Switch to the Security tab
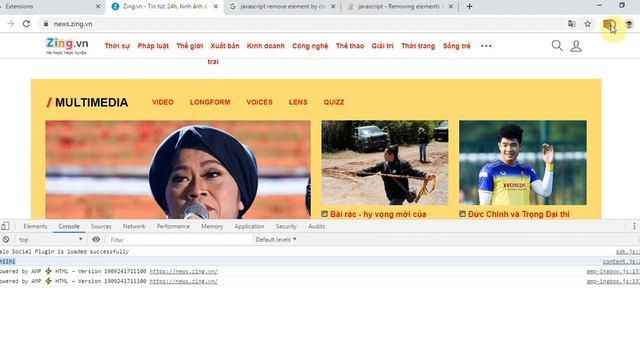This screenshot has height=360, width=640. coord(286,226)
